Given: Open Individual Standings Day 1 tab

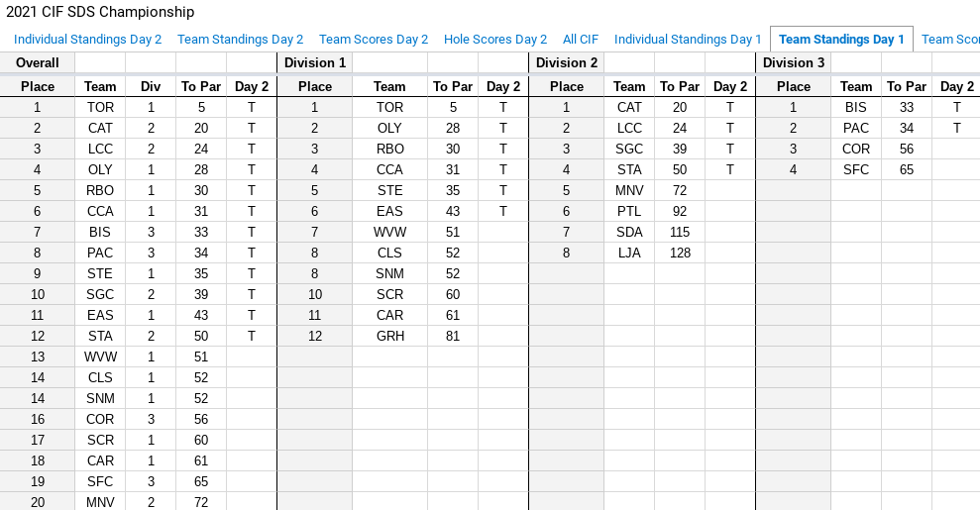Looking at the screenshot, I should [x=688, y=40].
